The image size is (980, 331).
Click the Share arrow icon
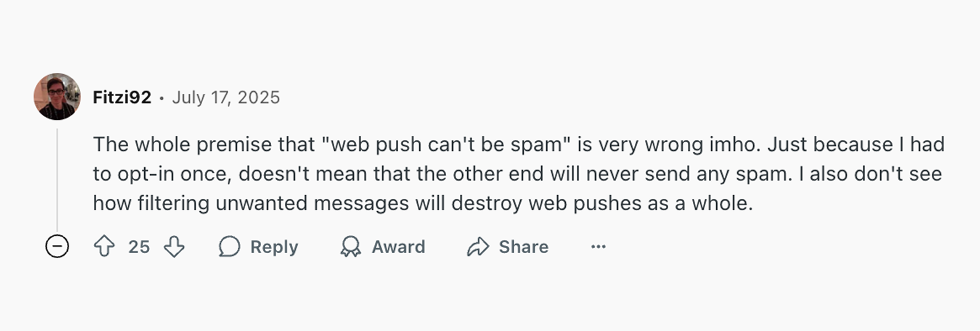(479, 247)
